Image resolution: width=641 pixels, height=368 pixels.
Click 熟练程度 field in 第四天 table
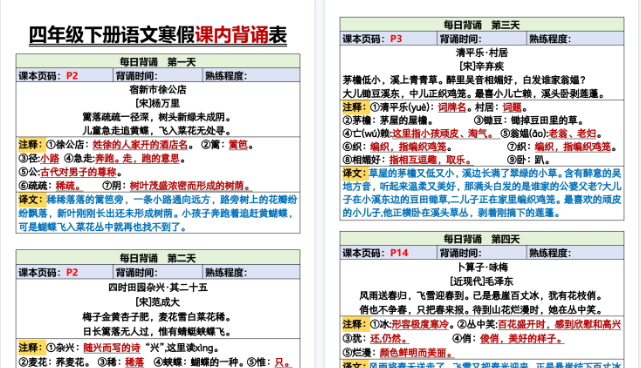pyautogui.click(x=575, y=253)
